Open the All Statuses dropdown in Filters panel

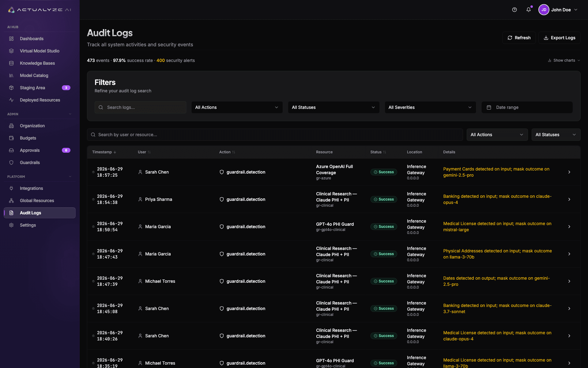(x=334, y=107)
